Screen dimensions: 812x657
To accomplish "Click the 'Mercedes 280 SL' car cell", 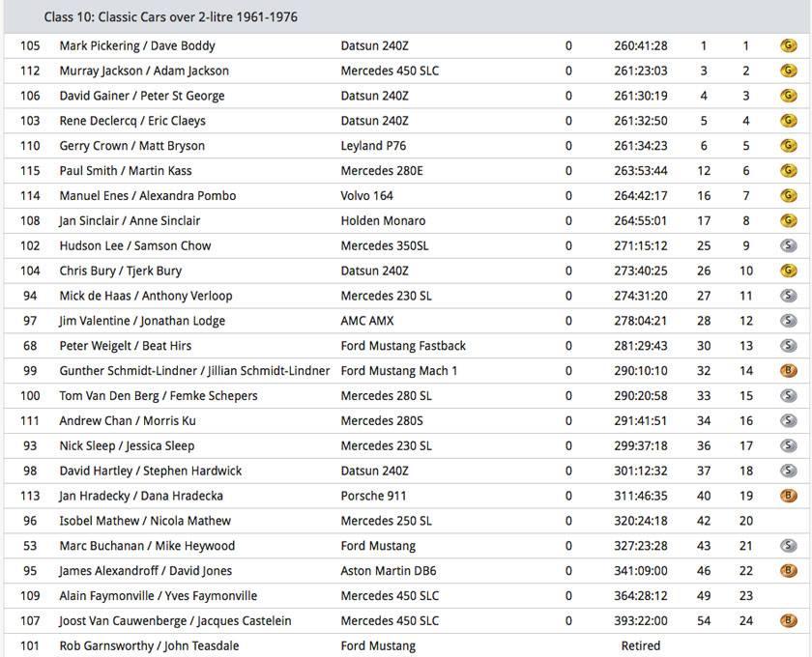I will (x=387, y=395).
